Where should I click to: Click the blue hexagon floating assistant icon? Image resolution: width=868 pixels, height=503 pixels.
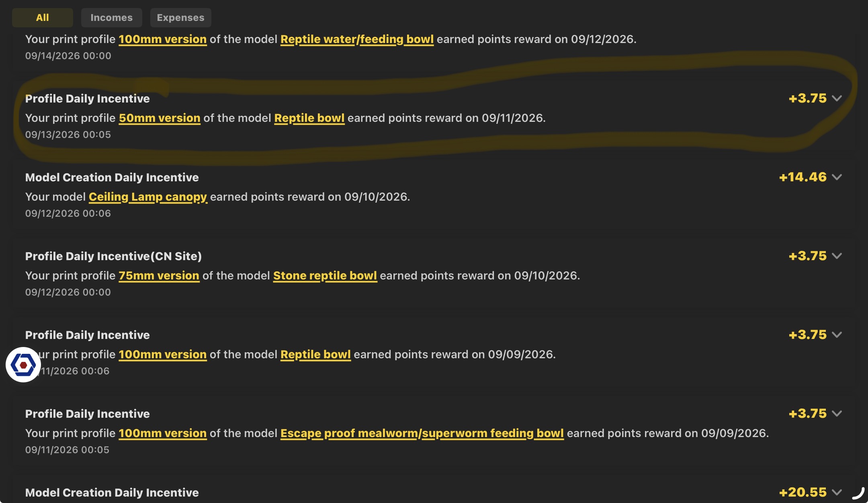pyautogui.click(x=23, y=365)
